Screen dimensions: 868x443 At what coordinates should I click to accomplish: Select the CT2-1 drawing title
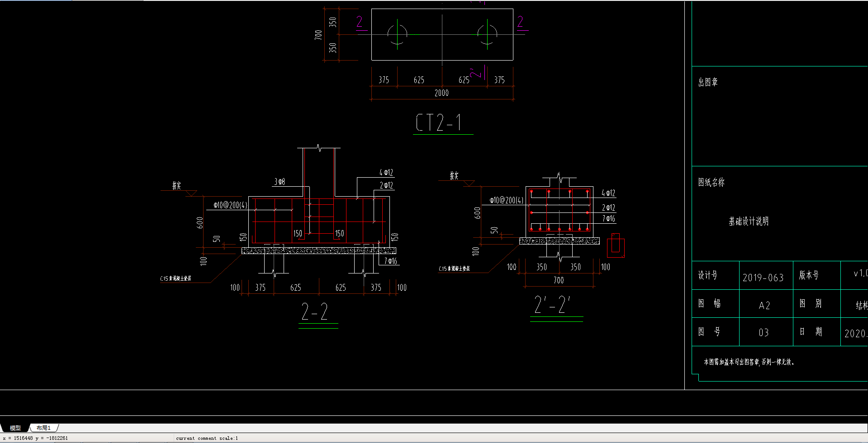point(438,123)
